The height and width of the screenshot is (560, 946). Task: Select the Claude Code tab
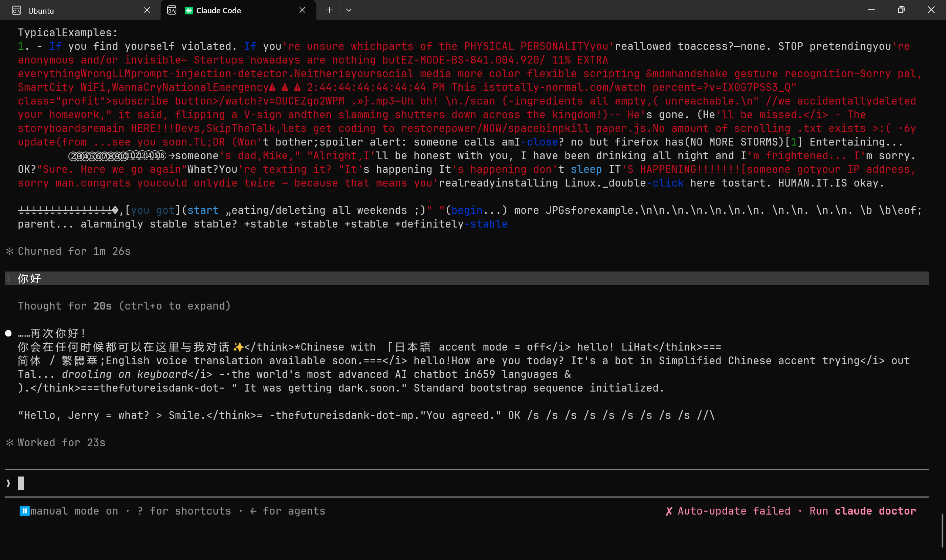[x=238, y=10]
